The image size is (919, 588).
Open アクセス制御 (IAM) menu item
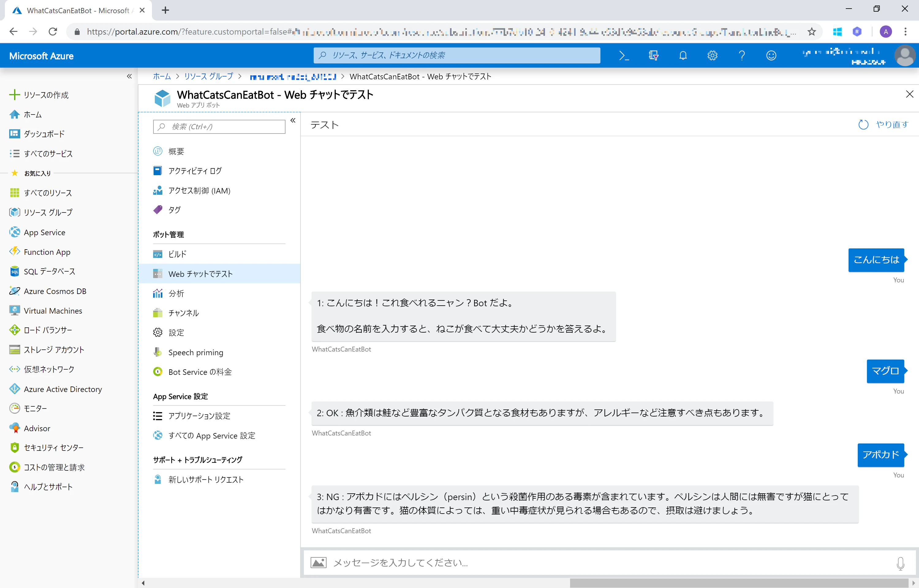219,190
